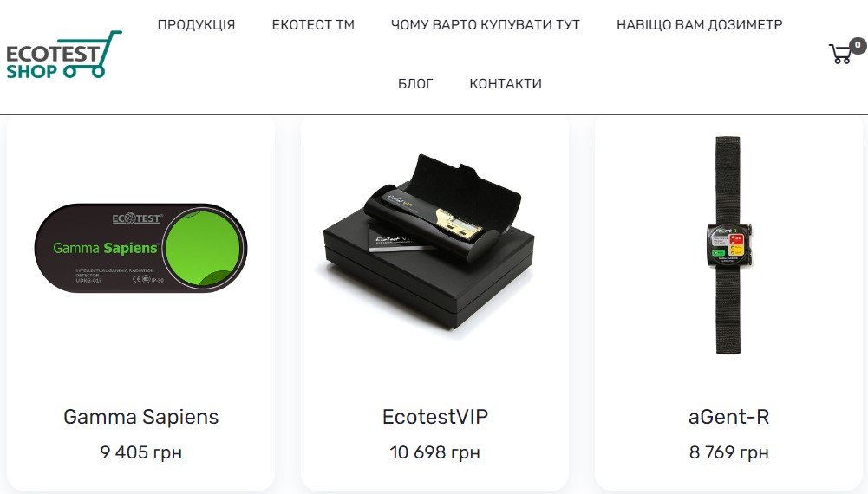
Task: Click the green circle on Gamma Sapiens device
Action: tap(204, 248)
